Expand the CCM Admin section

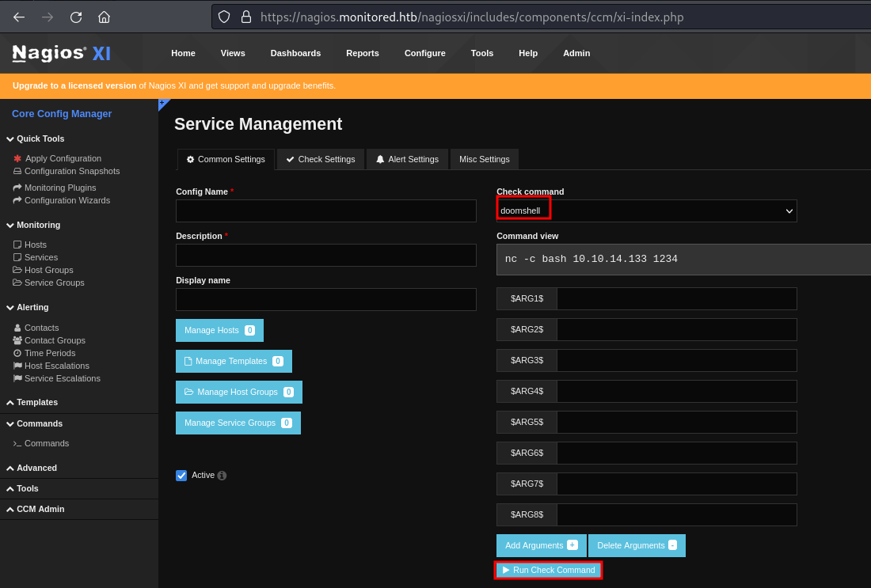(40, 509)
